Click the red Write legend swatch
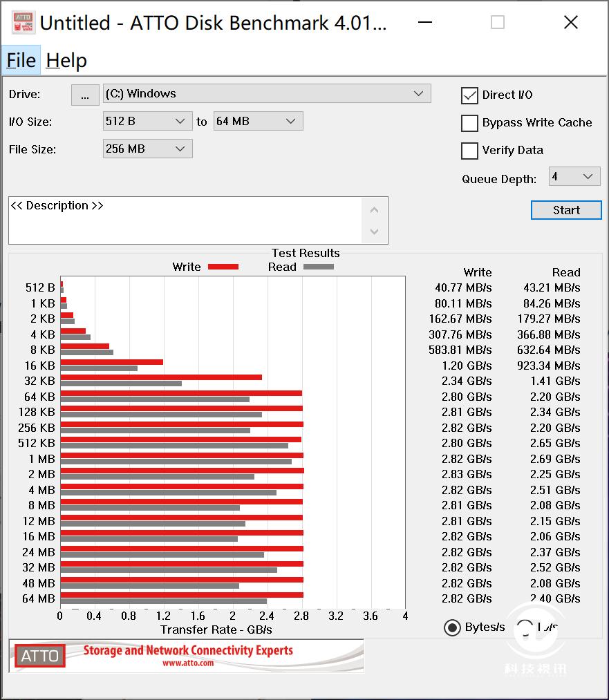 (x=223, y=267)
